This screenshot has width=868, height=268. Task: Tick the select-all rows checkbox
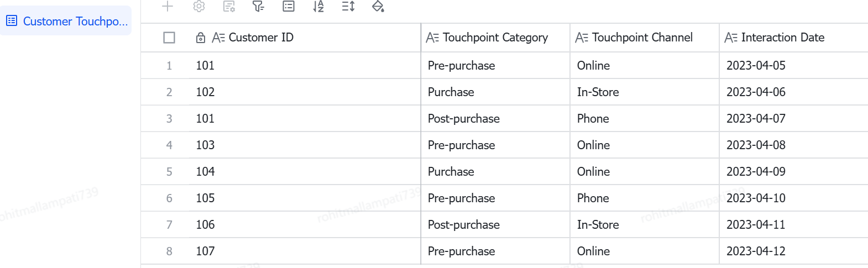point(169,38)
